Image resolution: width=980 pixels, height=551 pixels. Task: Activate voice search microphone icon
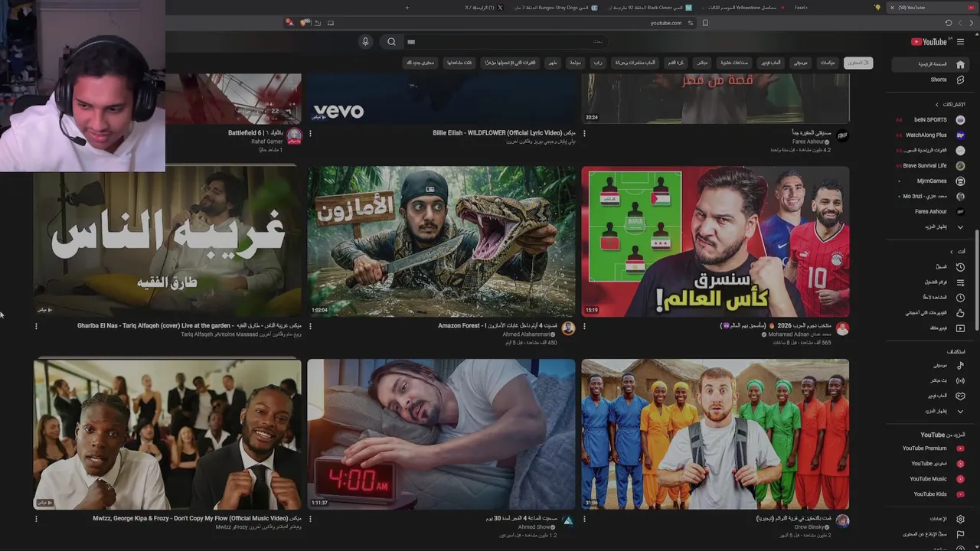click(x=365, y=42)
